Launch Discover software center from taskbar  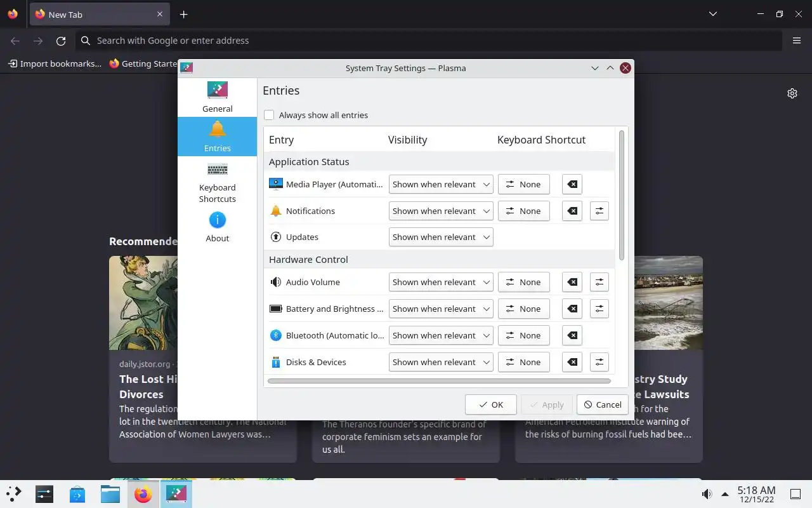pos(77,493)
